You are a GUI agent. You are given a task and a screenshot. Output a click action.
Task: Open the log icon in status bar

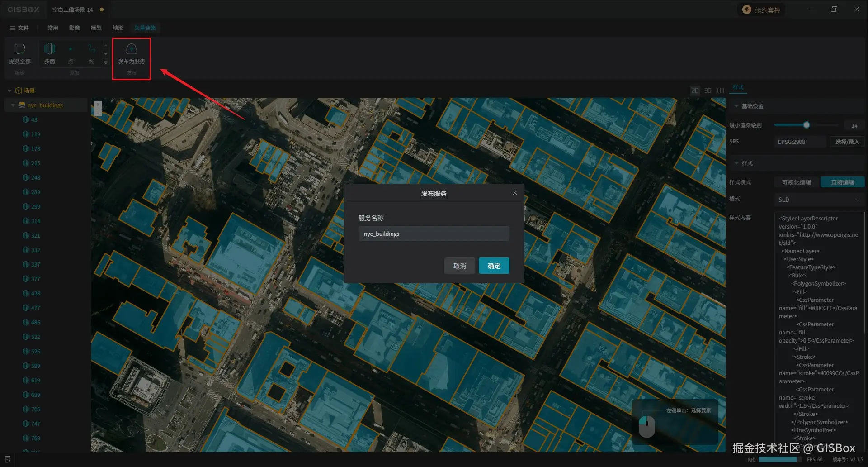point(8,459)
